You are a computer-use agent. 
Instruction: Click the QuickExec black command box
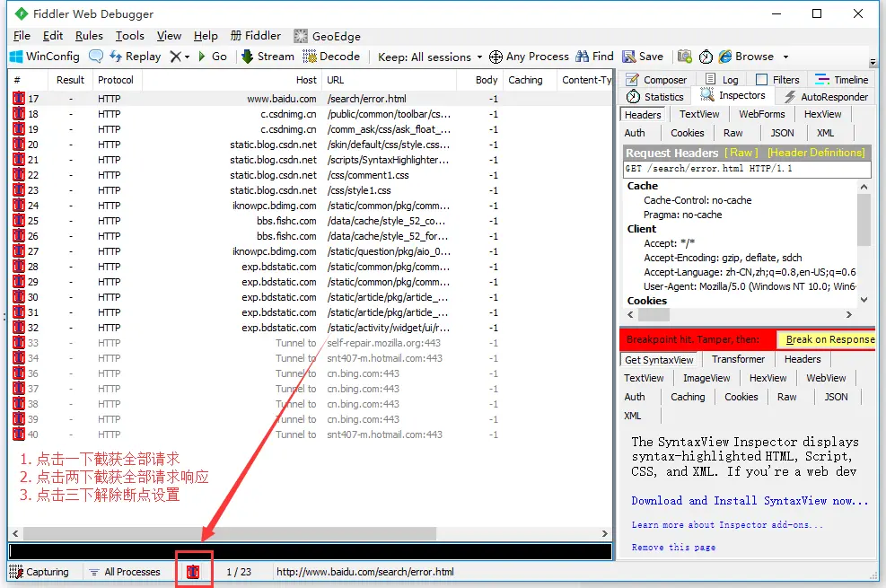(311, 551)
